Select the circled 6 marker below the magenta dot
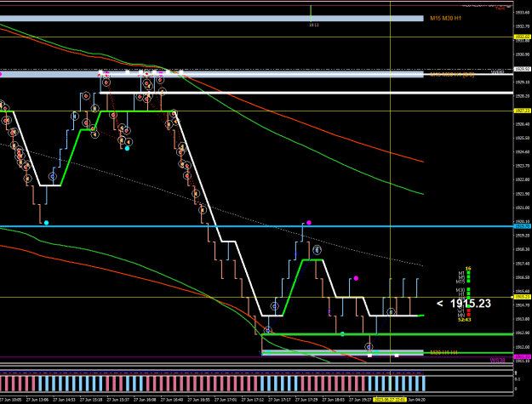 coord(317,250)
